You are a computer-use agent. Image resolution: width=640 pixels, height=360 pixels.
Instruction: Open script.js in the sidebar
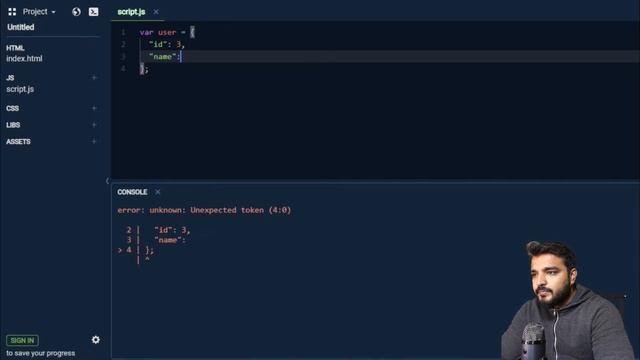(x=20, y=89)
